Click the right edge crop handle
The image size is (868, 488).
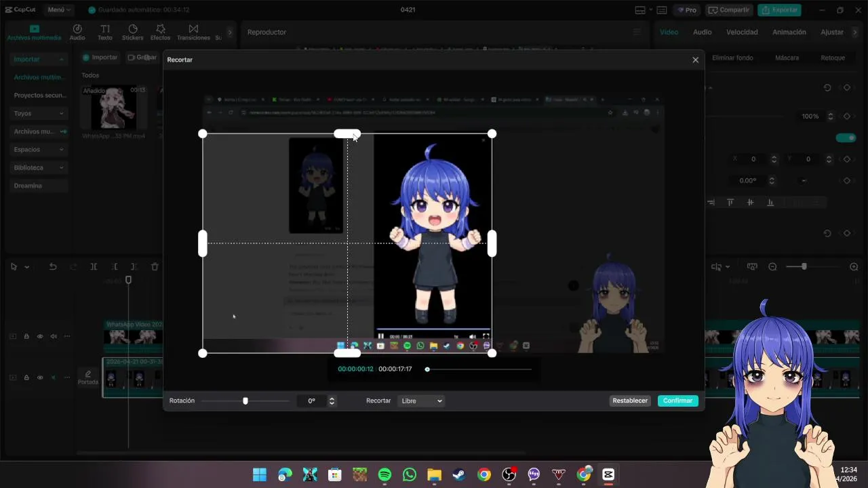click(492, 243)
